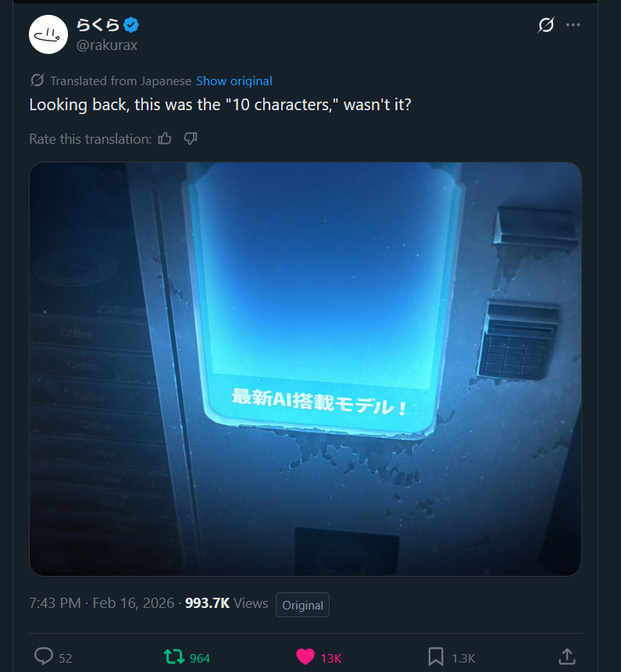Click the Grok icon at top right
Screen dimensions: 621x672
click(x=546, y=25)
